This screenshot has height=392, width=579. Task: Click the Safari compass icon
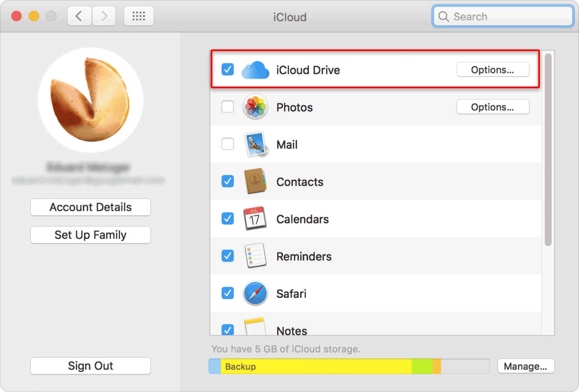(x=255, y=293)
